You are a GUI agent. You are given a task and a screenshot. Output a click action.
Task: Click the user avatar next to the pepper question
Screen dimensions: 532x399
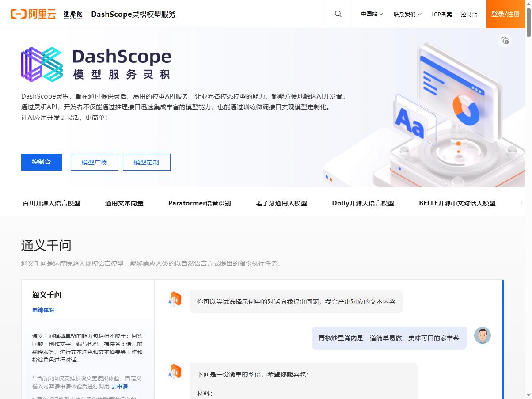tap(483, 335)
